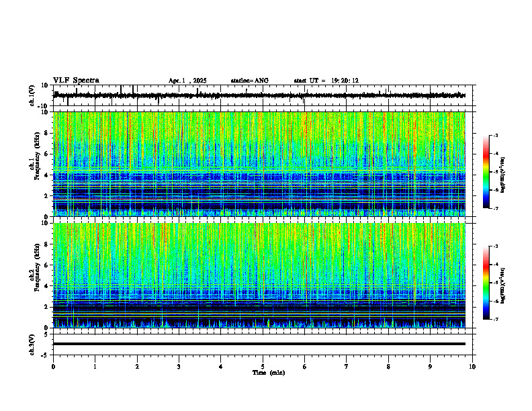Click the 'VLF Spectra' title text
Screen dimensions: 532x411
(76, 81)
